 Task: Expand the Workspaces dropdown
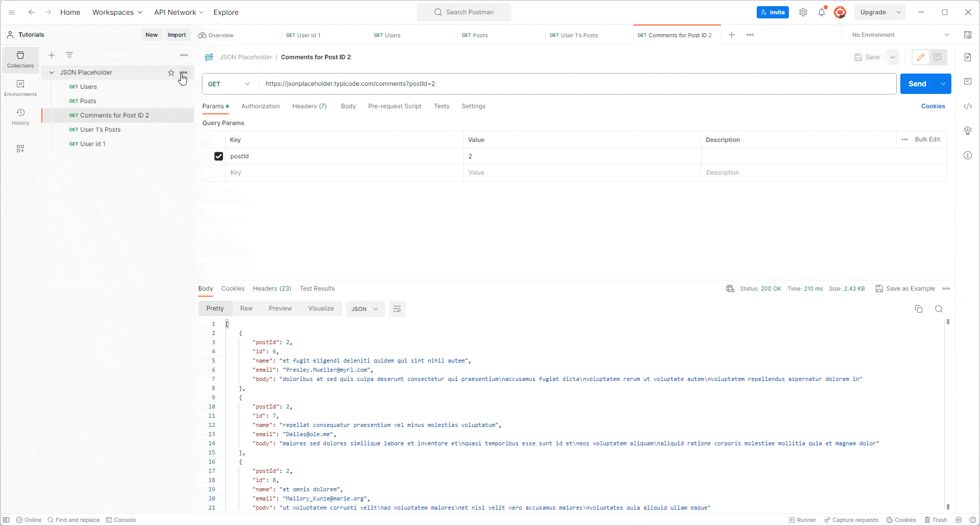click(x=117, y=12)
